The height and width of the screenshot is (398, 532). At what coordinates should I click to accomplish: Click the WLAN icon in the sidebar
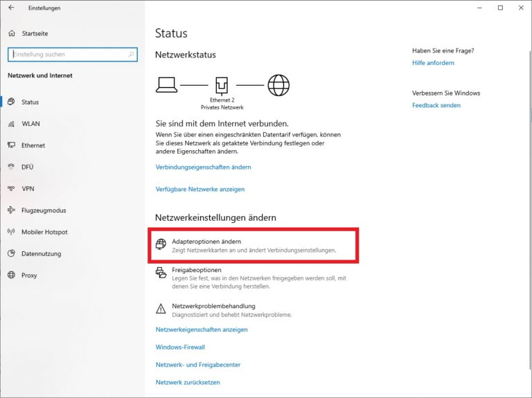[11, 124]
